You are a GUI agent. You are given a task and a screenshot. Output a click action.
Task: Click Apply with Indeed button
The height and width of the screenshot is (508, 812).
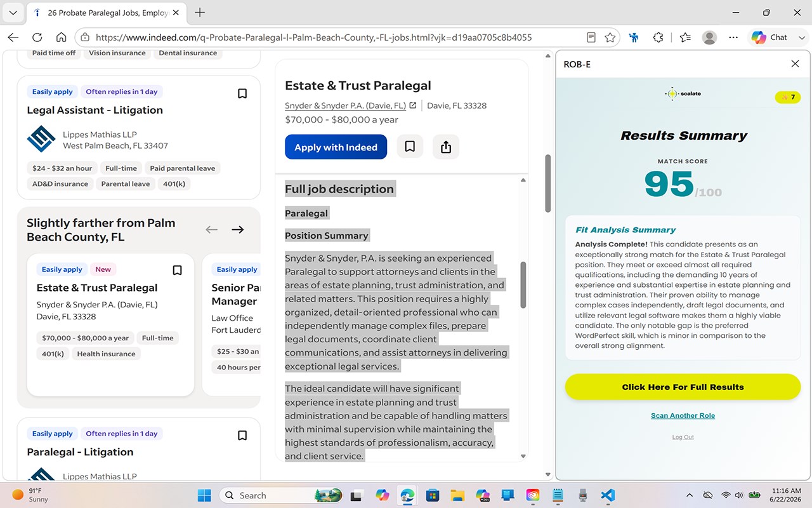click(x=336, y=147)
